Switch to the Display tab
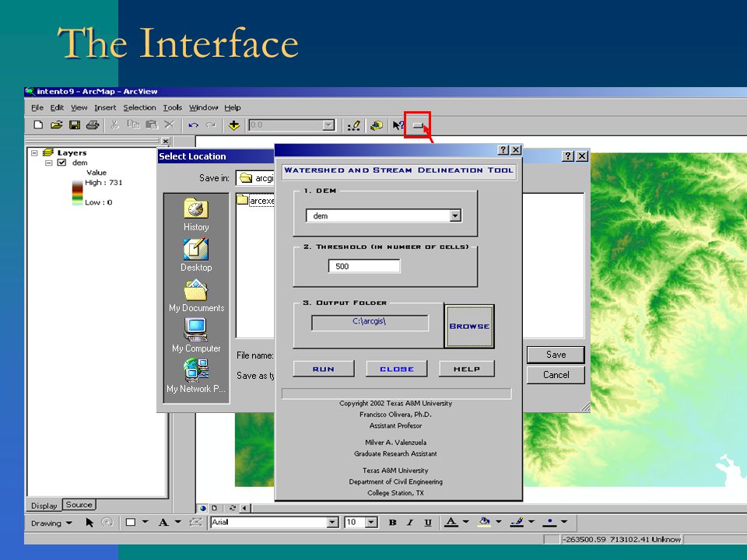747x560 pixels. pyautogui.click(x=44, y=506)
